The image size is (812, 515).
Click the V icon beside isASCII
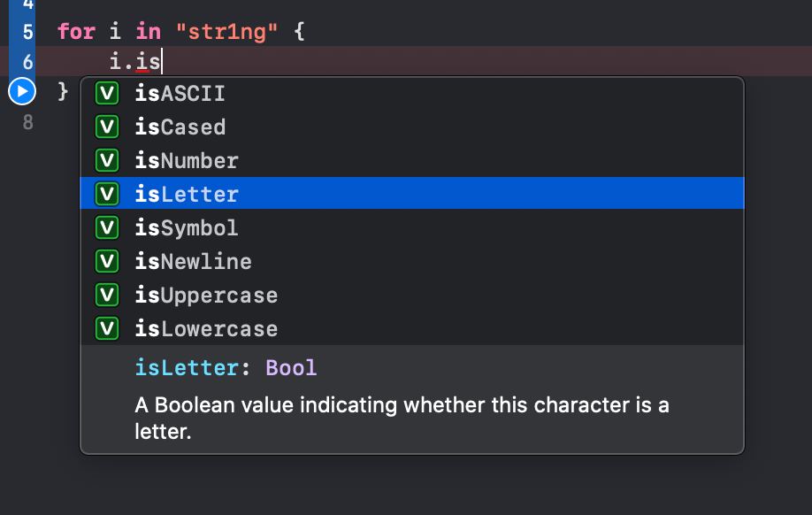pyautogui.click(x=107, y=93)
